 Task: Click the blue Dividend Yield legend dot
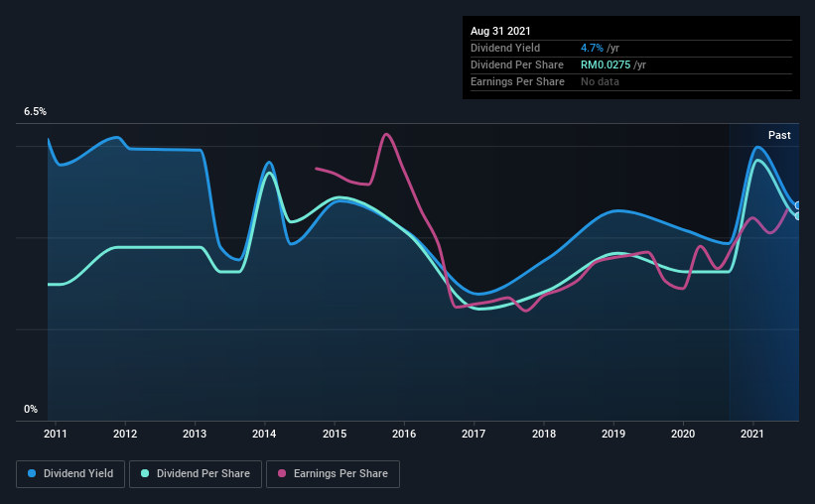[32, 473]
